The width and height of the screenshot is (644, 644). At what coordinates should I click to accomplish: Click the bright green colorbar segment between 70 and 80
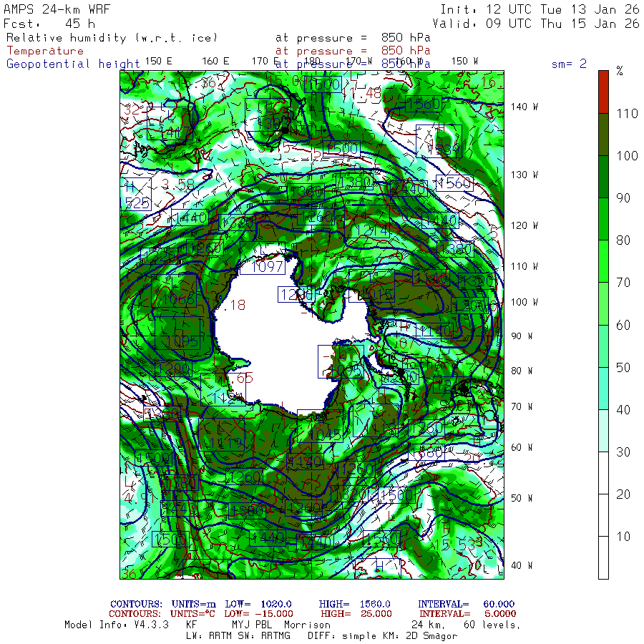603,261
